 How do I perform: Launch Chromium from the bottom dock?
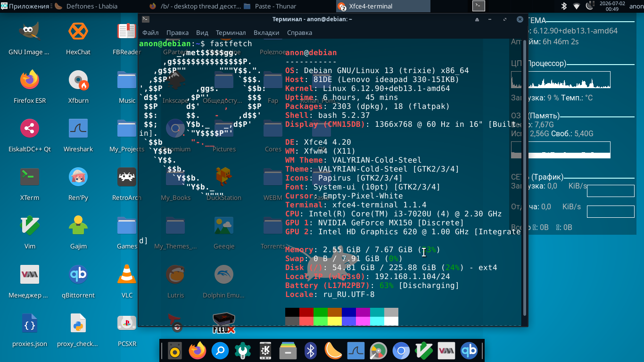[401, 351]
